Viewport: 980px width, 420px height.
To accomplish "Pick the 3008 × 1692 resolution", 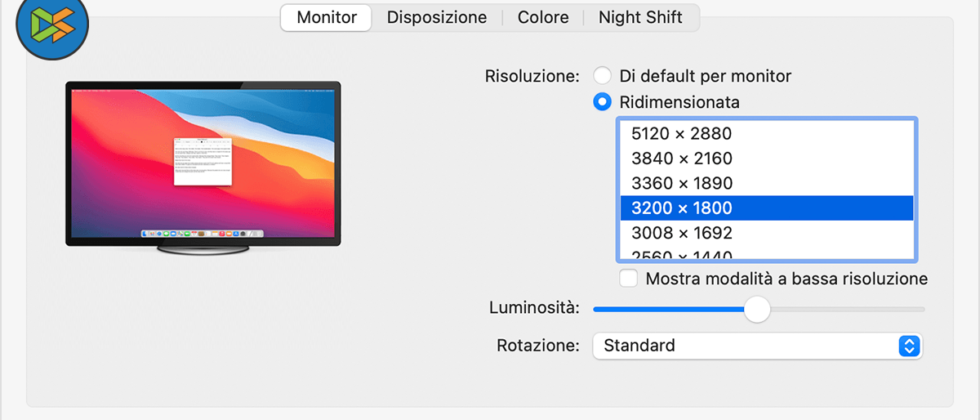I will coord(682,233).
